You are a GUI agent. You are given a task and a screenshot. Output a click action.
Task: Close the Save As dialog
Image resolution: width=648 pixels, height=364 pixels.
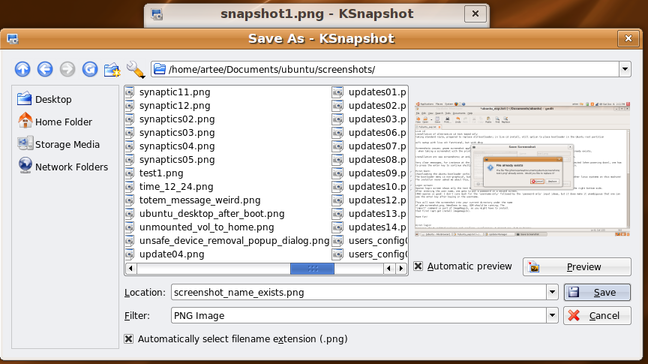point(628,38)
